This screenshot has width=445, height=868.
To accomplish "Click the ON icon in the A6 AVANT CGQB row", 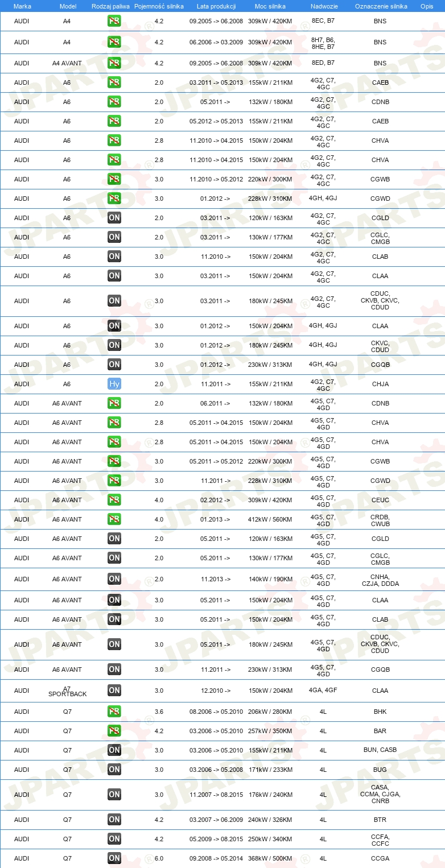I will point(114,669).
